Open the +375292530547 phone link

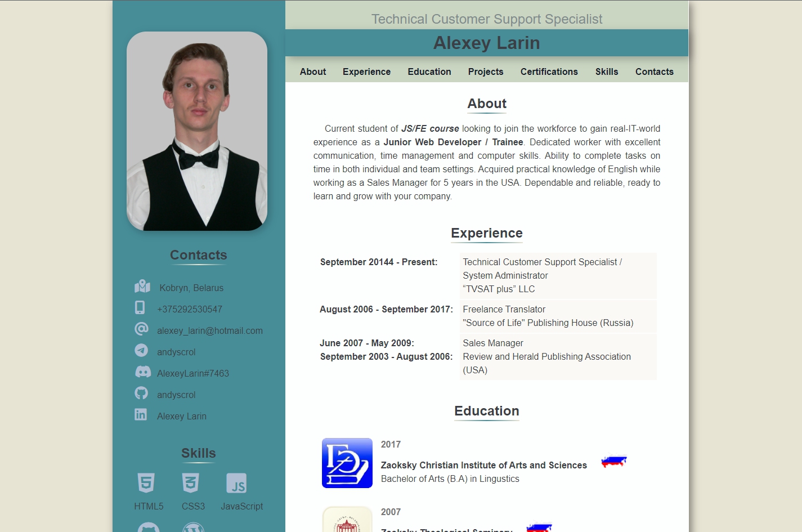(x=190, y=309)
